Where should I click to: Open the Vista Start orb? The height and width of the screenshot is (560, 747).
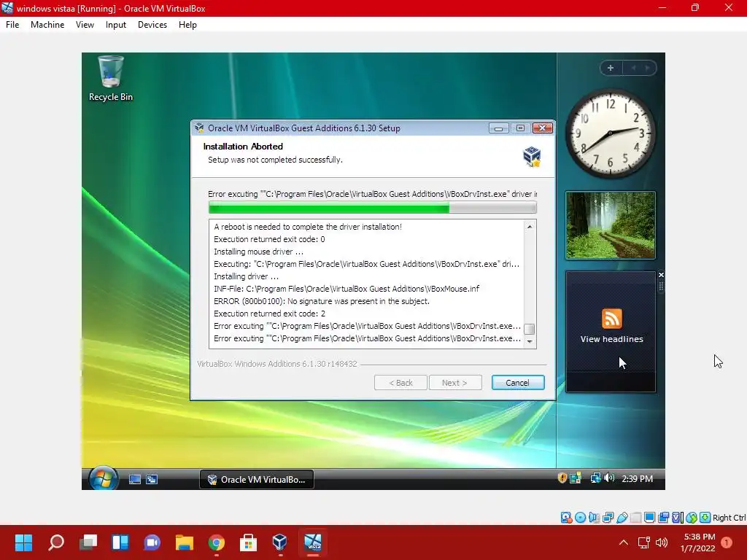click(x=102, y=478)
